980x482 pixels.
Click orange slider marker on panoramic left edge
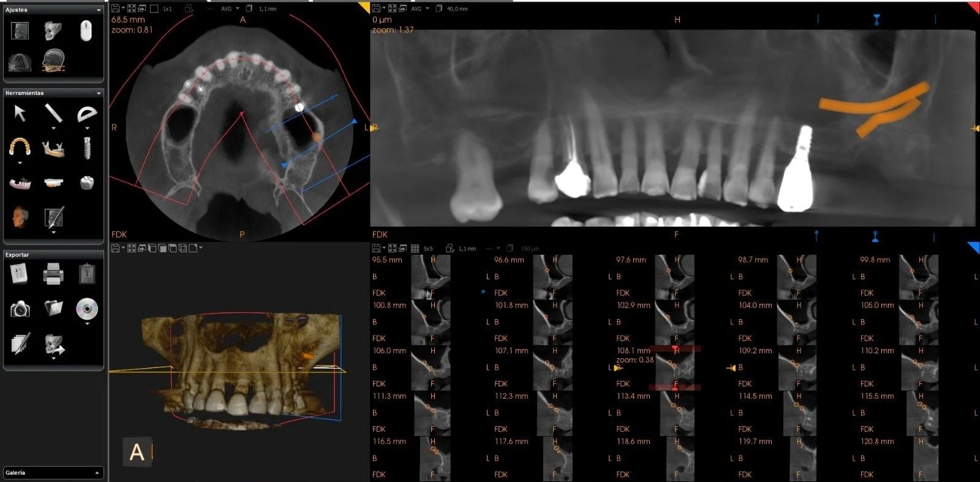pos(374,128)
